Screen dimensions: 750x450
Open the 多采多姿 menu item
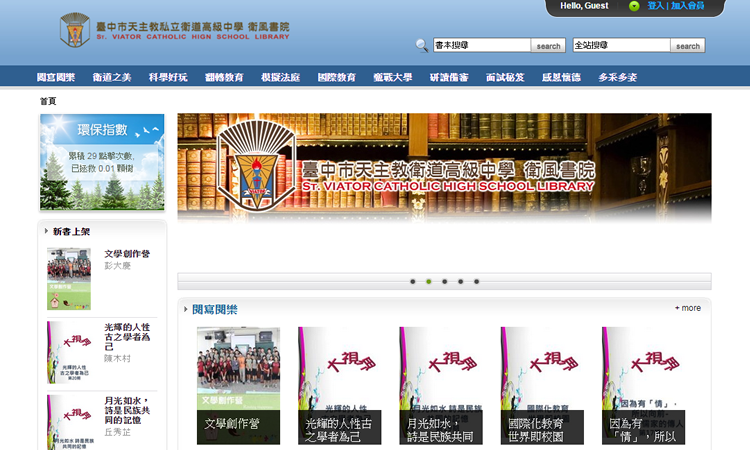click(618, 77)
